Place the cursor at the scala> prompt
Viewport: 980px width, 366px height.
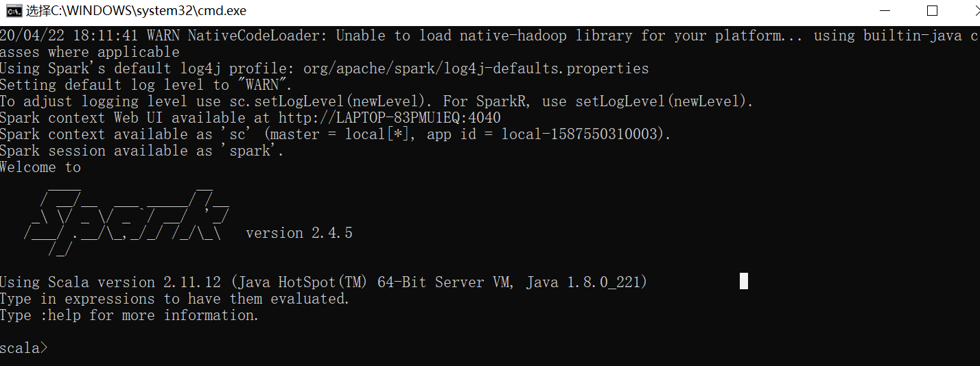coord(24,348)
